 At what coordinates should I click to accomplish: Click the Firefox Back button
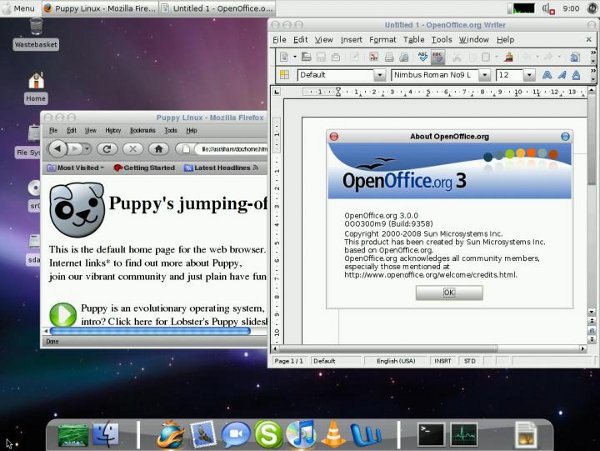pyautogui.click(x=58, y=148)
